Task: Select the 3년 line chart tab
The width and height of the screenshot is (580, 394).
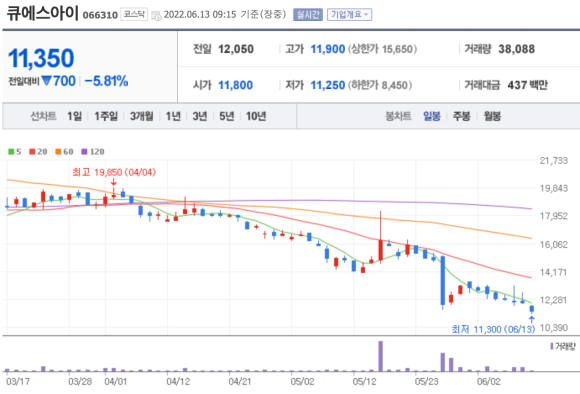Action: click(x=200, y=116)
